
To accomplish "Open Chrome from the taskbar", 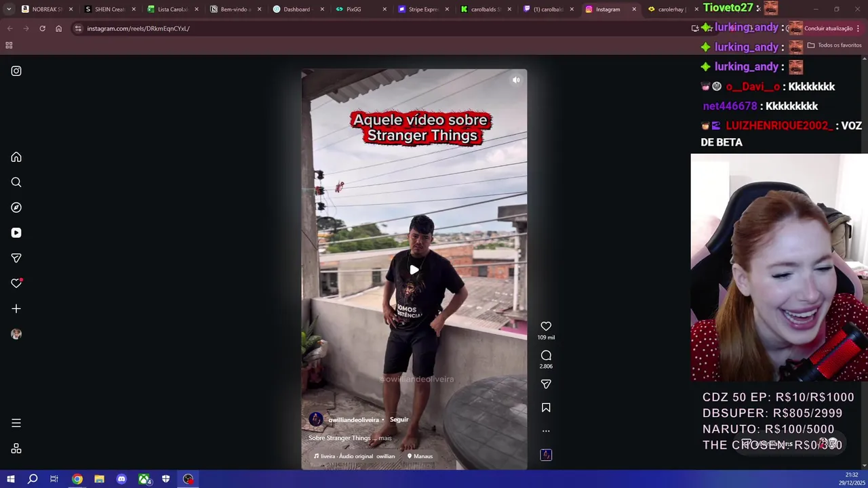I will click(77, 479).
